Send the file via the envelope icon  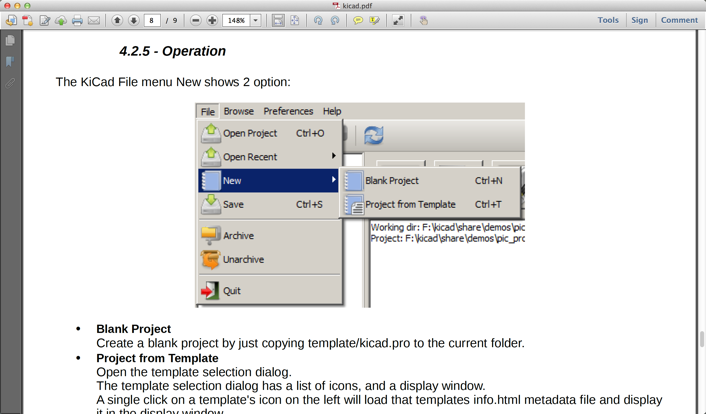94,20
